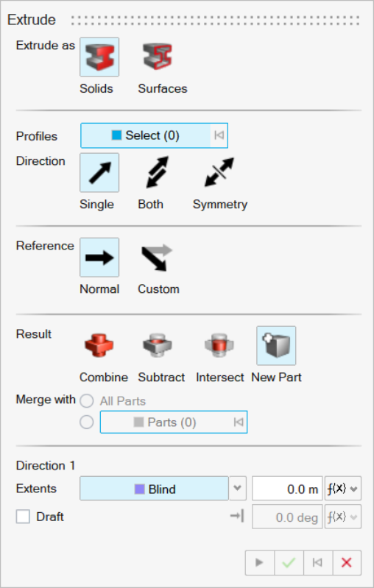
Task: Open the Blind extents dropdown arrow
Action: point(238,488)
